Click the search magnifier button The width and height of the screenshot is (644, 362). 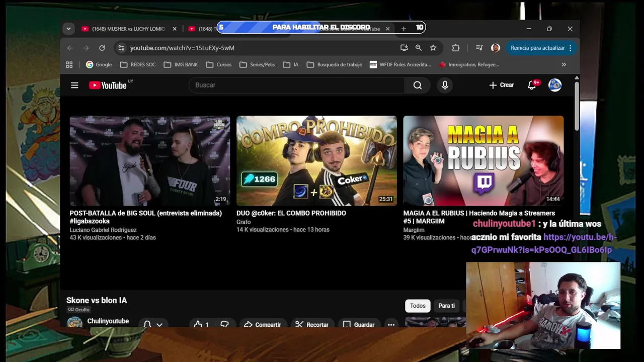[x=418, y=85]
